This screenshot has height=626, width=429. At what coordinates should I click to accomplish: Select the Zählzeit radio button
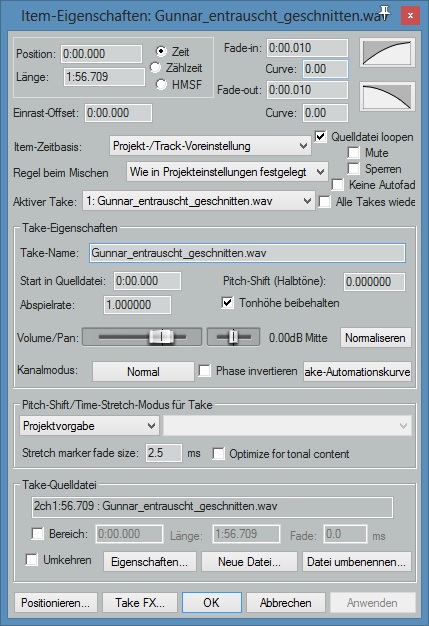click(x=156, y=67)
